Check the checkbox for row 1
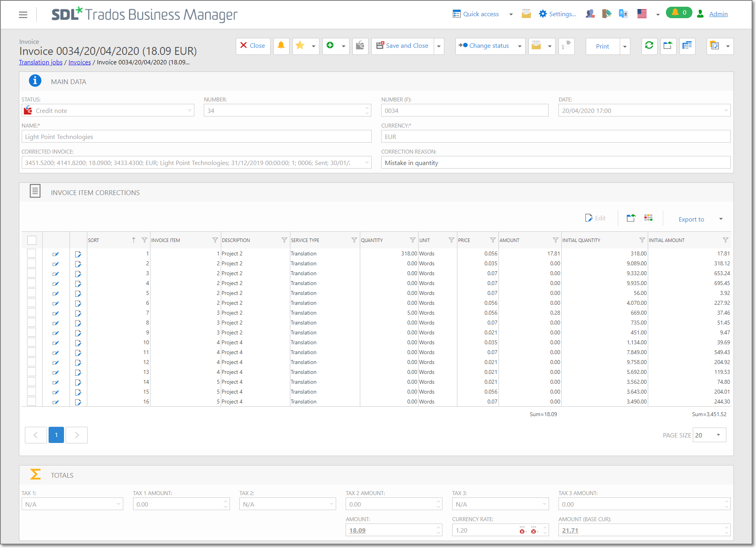Screen dimensions: 756x548 pos(32,253)
